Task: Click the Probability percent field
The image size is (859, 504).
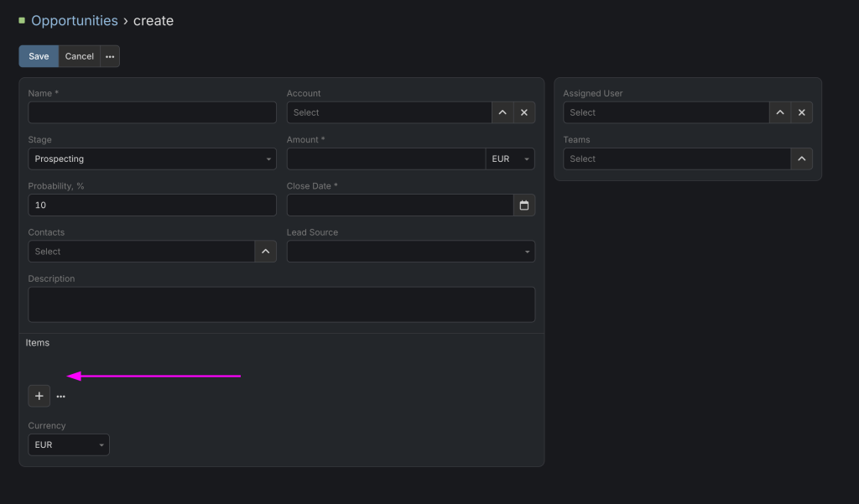Action: [152, 205]
